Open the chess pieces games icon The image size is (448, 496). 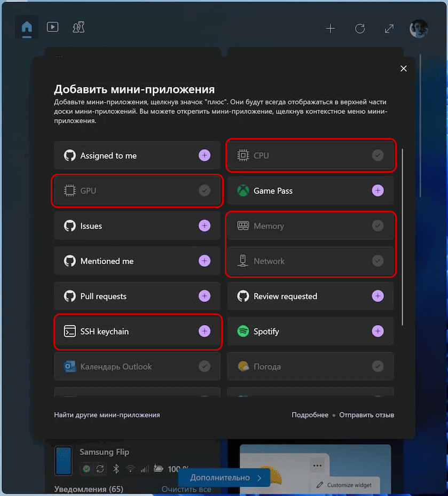pyautogui.click(x=78, y=27)
